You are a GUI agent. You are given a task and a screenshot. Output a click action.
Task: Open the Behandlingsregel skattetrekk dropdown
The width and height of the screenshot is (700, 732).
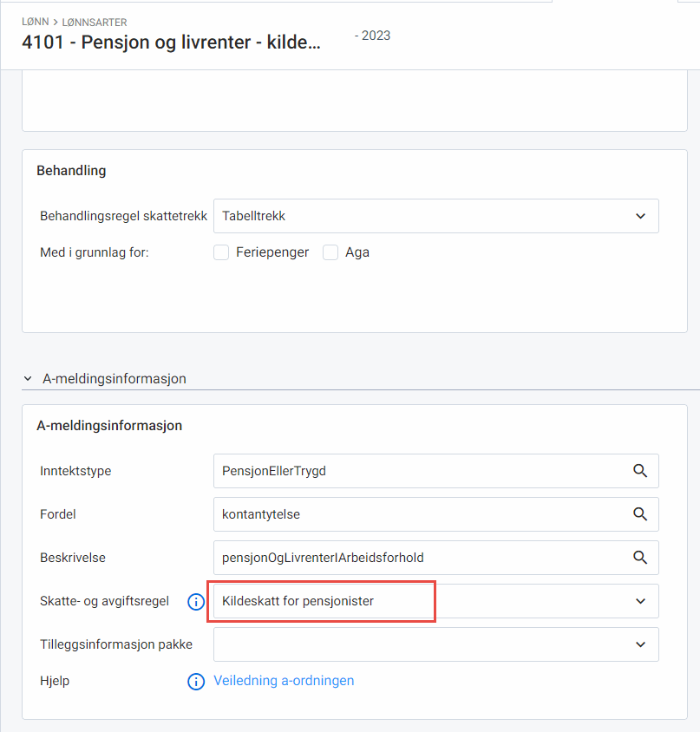coord(640,215)
